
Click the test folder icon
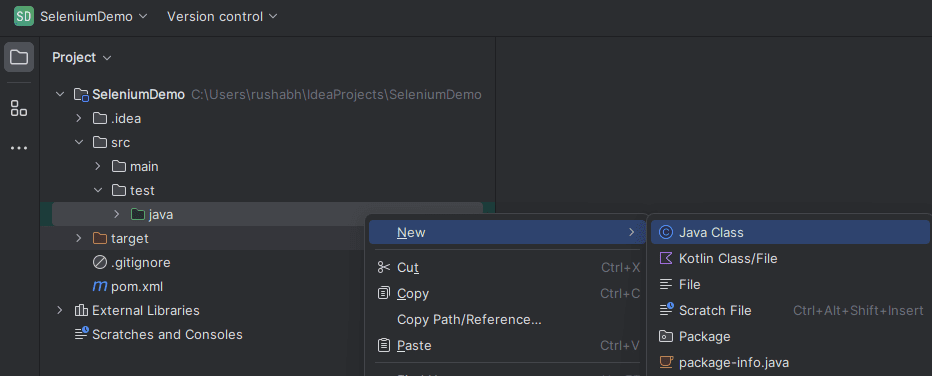119,190
